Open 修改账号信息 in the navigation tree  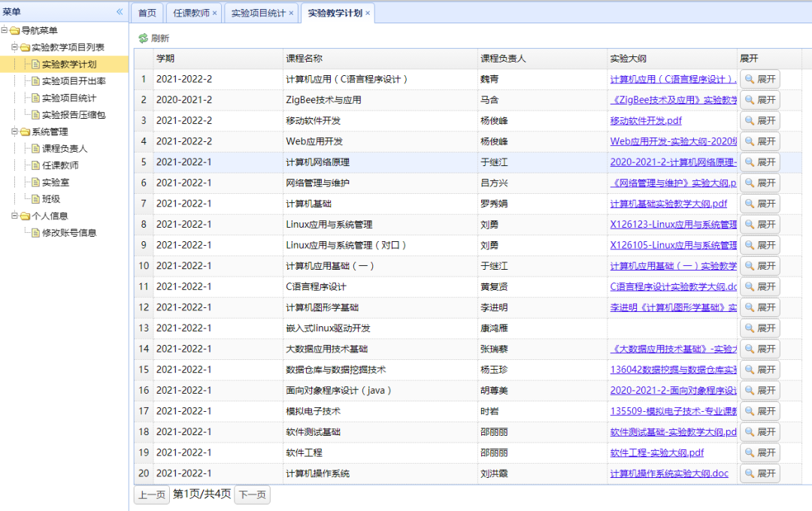[x=69, y=233]
